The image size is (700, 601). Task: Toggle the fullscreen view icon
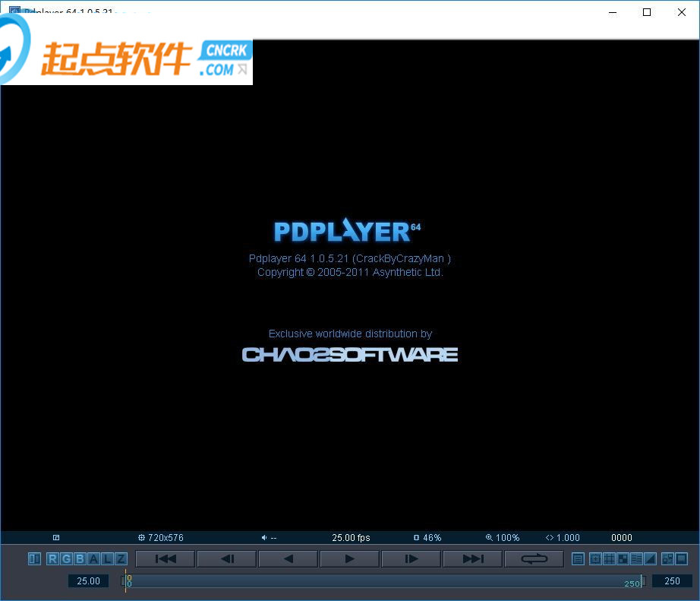point(682,559)
